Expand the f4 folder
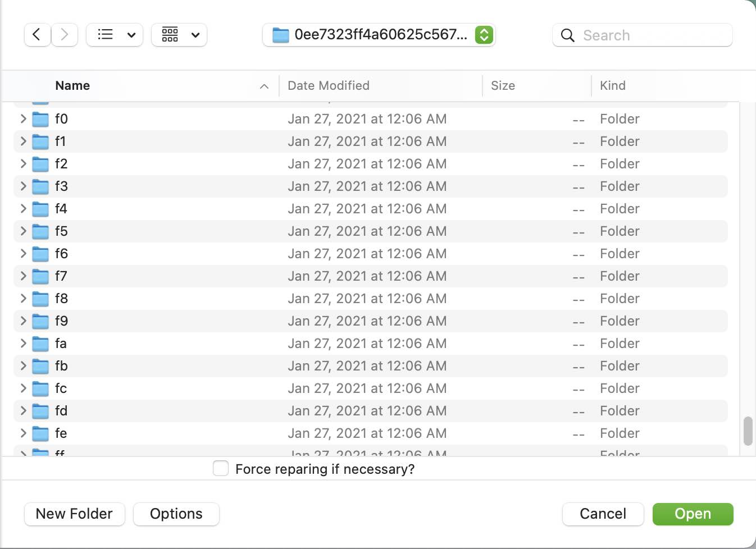 point(23,208)
